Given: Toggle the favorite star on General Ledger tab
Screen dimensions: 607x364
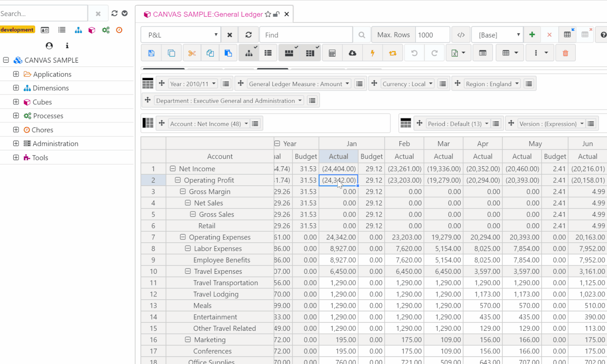Looking at the screenshot, I should [268, 14].
